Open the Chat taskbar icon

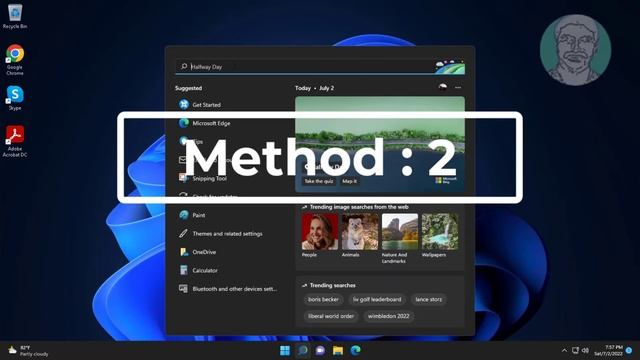click(320, 350)
